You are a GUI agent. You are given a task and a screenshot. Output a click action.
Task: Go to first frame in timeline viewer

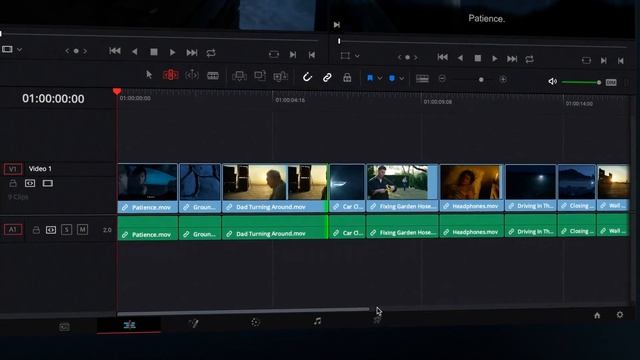tap(442, 58)
